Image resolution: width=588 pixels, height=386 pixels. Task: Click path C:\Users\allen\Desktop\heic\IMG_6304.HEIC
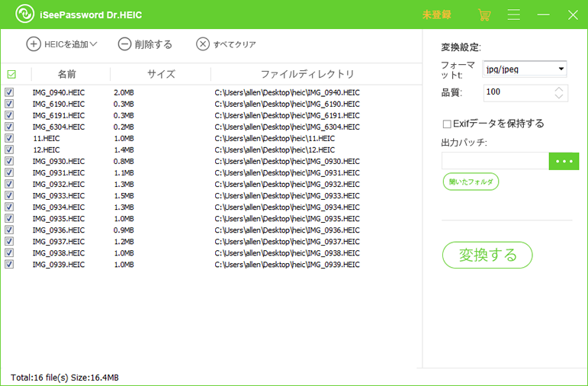point(287,127)
